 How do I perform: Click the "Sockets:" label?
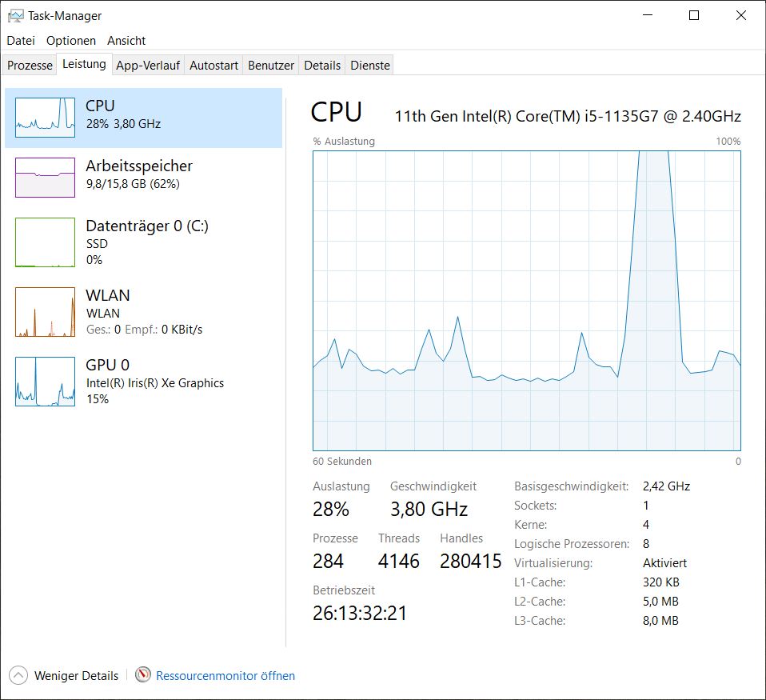tap(536, 506)
